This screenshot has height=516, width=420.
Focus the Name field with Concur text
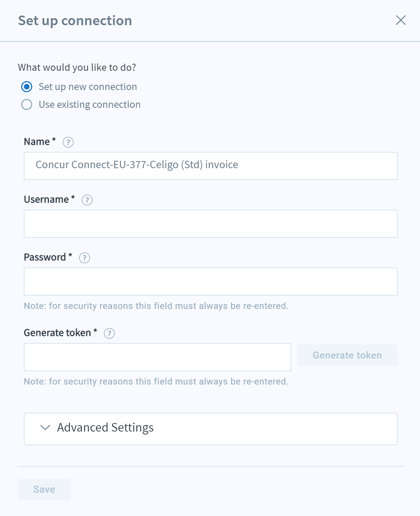(211, 166)
